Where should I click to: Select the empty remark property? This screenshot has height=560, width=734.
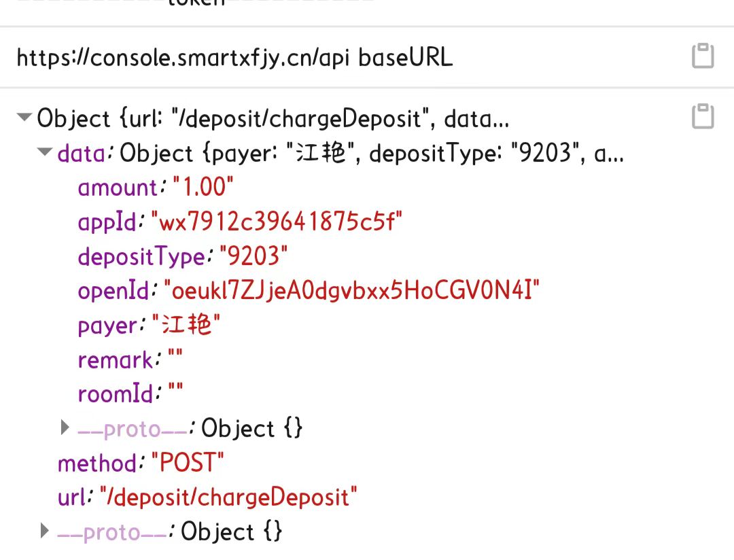pyautogui.click(x=129, y=360)
